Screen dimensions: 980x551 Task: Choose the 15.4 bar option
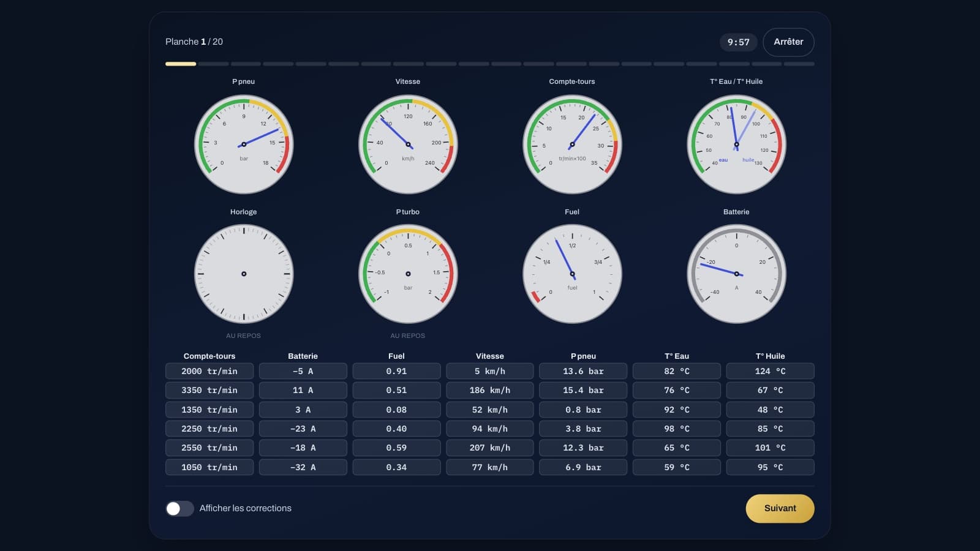coord(583,390)
